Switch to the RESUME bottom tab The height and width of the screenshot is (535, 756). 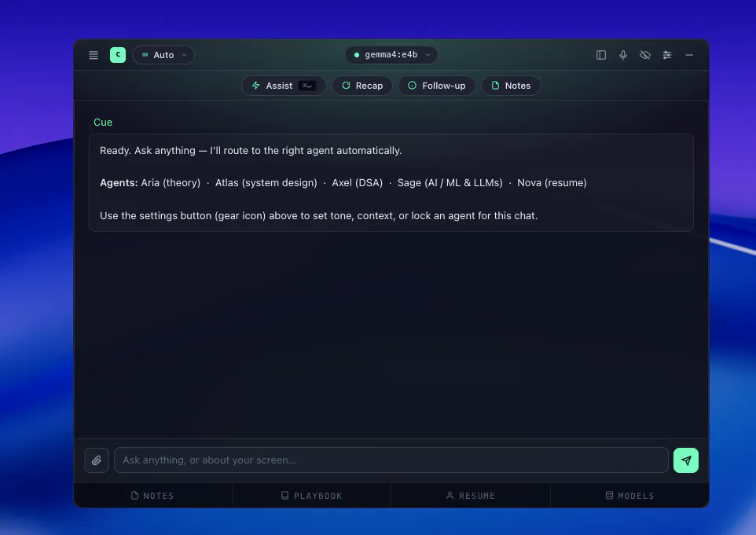[x=471, y=496]
